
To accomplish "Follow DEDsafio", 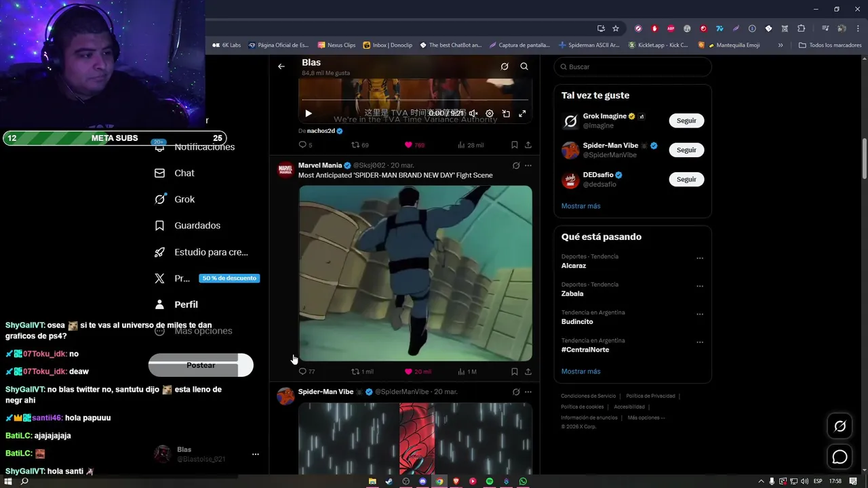I will [x=686, y=179].
